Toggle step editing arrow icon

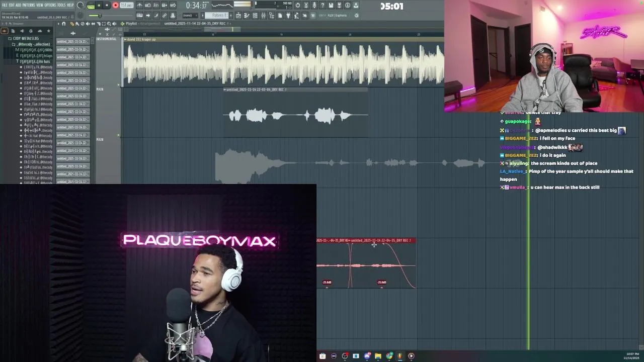(x=148, y=16)
